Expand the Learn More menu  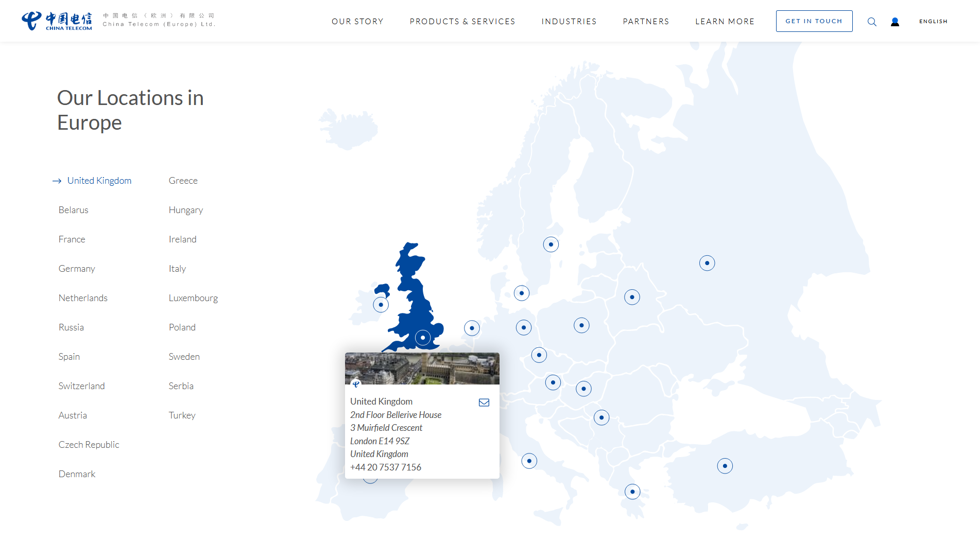point(725,22)
